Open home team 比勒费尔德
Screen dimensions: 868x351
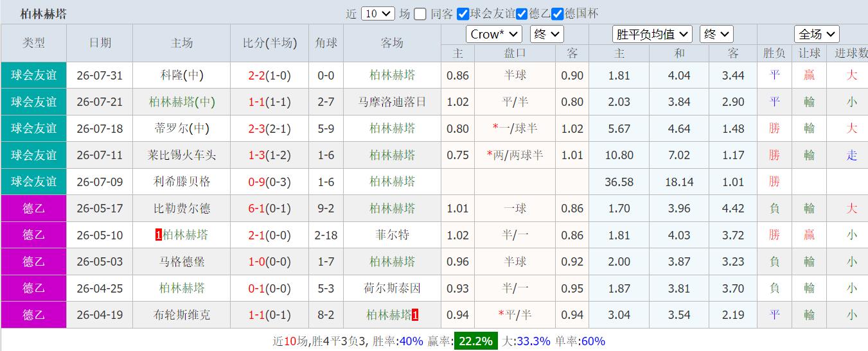click(182, 208)
